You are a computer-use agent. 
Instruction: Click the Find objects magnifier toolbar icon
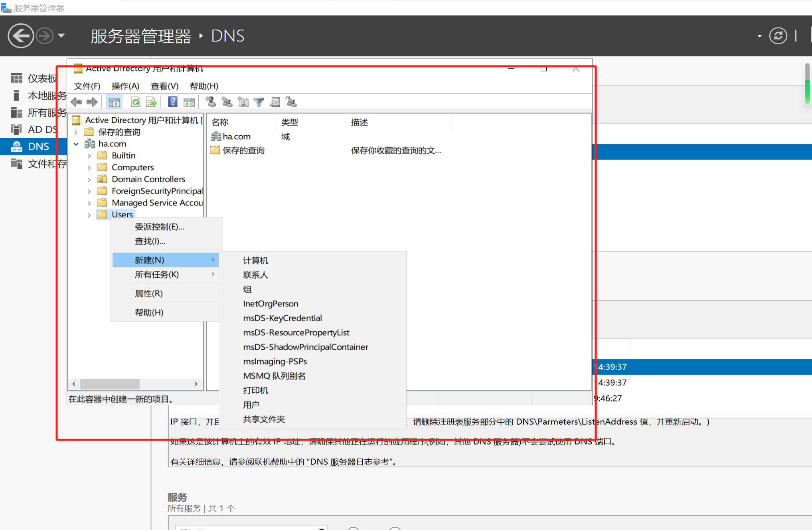click(275, 102)
